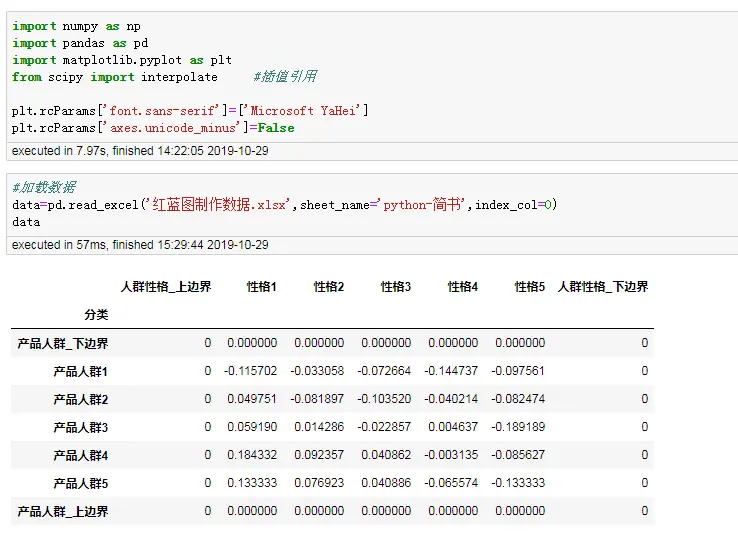Select the 产品人群_上边界 row label
Image resolution: width=738 pixels, height=533 pixels.
(x=63, y=511)
